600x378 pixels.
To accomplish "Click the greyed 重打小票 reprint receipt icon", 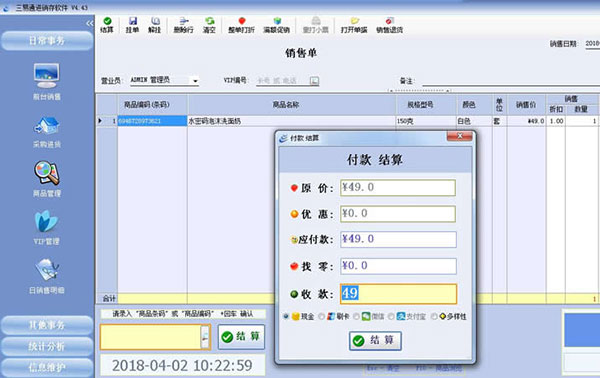I will 316,25.
